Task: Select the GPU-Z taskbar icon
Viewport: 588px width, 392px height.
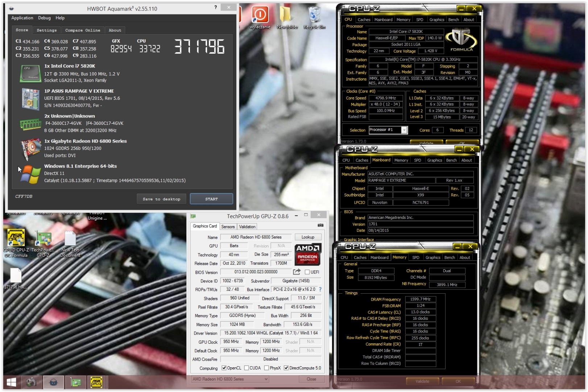Action: (76, 382)
